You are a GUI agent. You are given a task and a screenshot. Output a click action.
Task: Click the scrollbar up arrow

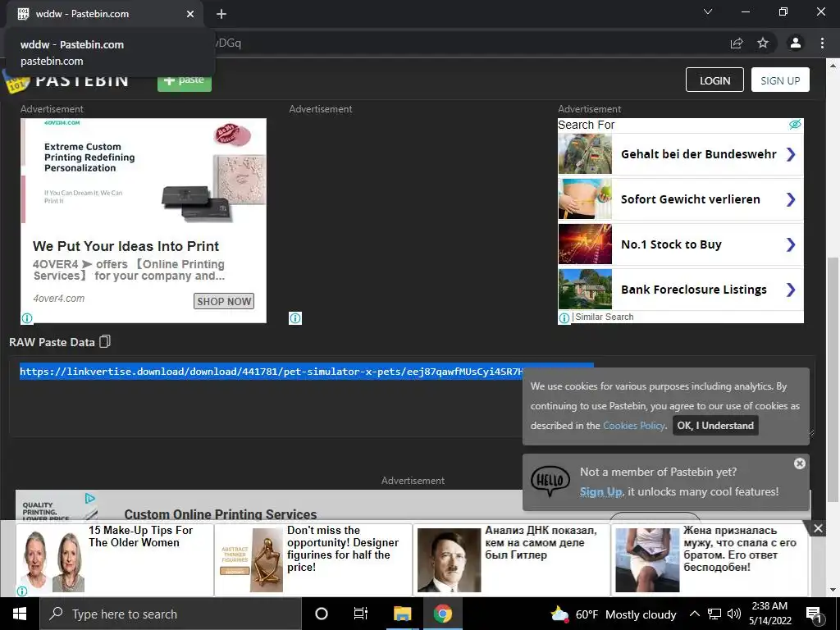[x=833, y=66]
